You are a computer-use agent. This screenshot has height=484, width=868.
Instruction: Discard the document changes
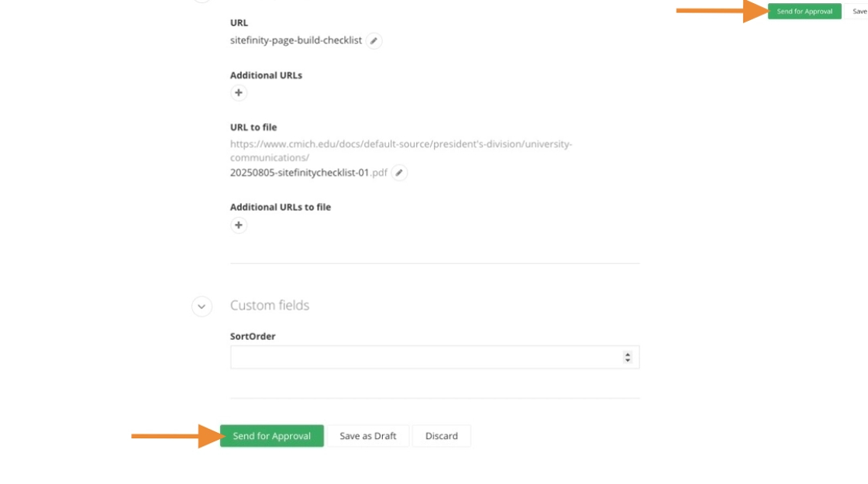(441, 436)
